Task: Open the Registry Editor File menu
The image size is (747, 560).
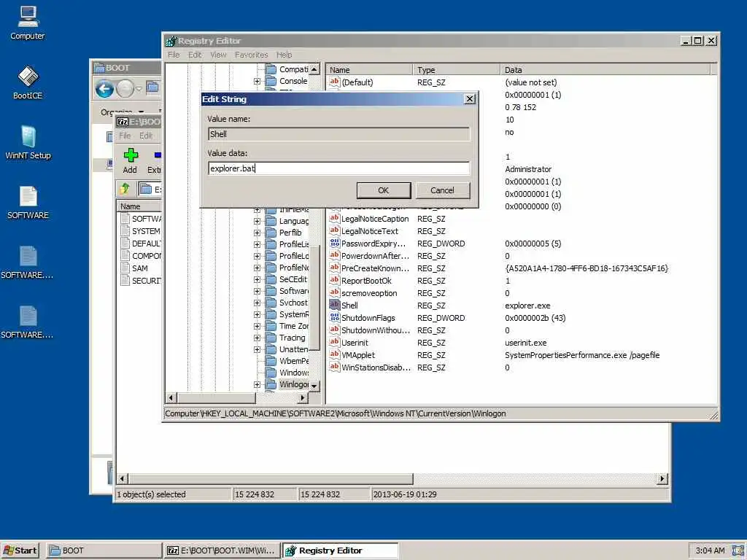Action: tap(174, 55)
